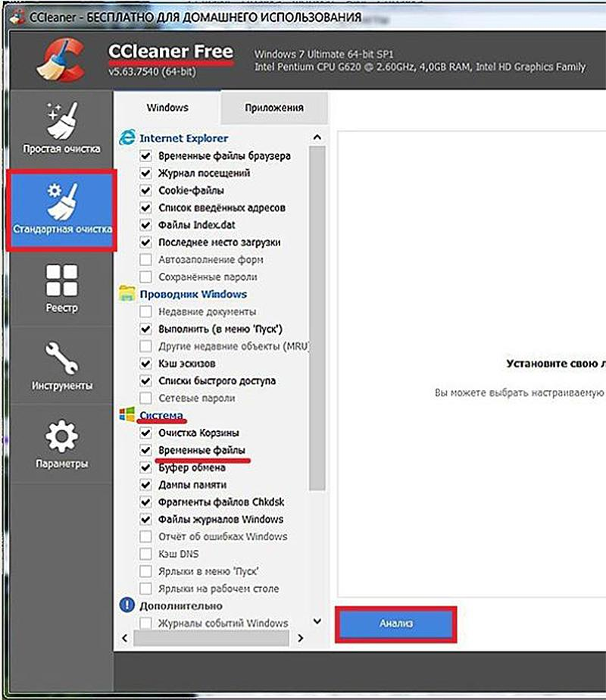
Task: Open Параметры gear settings
Action: 61,444
